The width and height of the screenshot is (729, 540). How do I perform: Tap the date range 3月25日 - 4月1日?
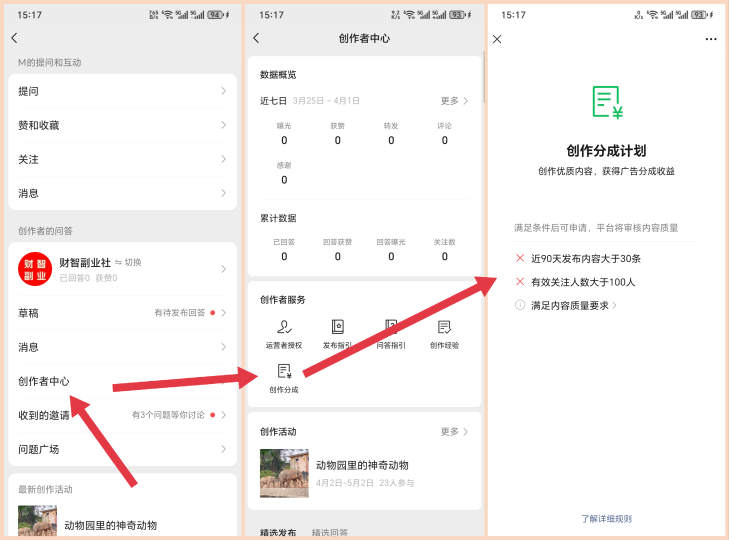(326, 101)
